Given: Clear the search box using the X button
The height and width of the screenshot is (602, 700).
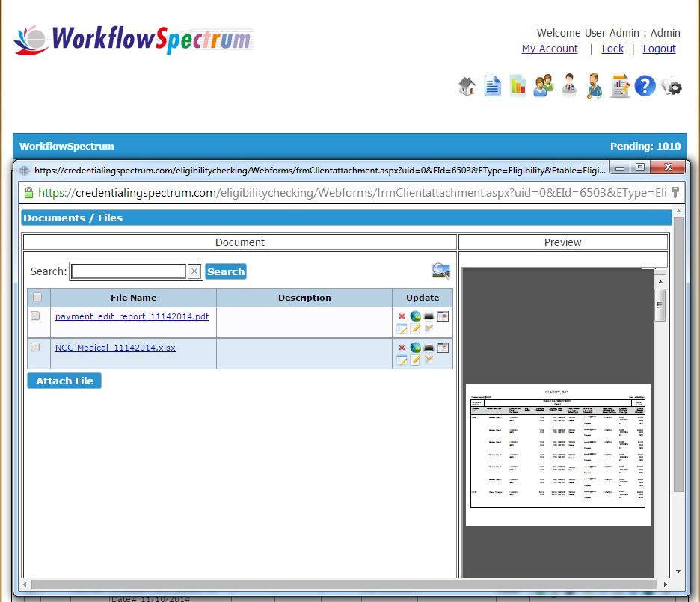Looking at the screenshot, I should pos(194,271).
